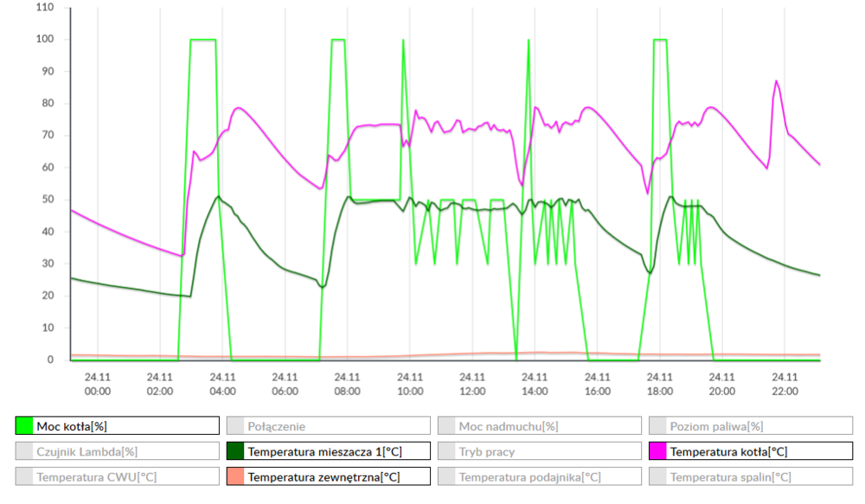The width and height of the screenshot is (865, 504).
Task: Click the gray icon beside Połączenie
Action: coord(234,424)
